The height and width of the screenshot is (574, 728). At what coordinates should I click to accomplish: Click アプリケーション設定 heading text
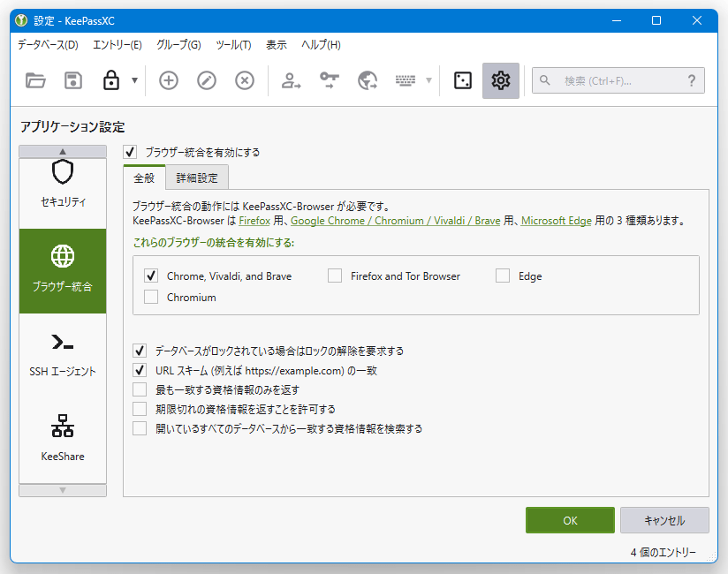pyautogui.click(x=72, y=127)
